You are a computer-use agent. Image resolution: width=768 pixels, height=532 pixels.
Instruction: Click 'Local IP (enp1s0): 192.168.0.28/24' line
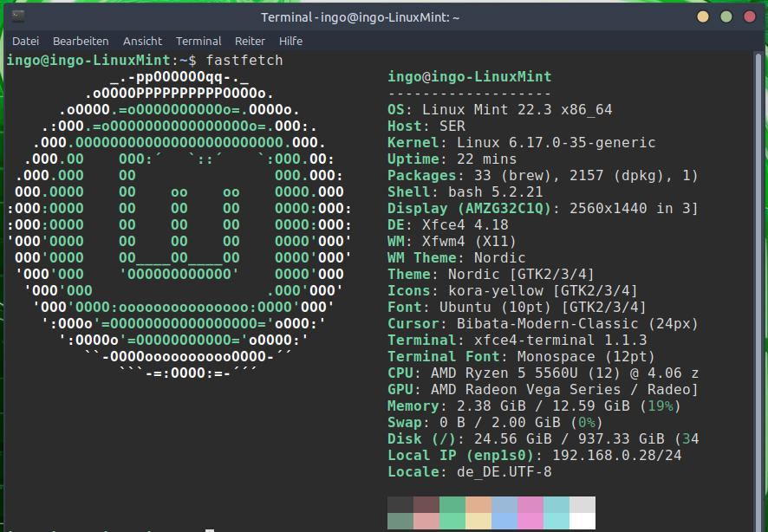coord(534,455)
